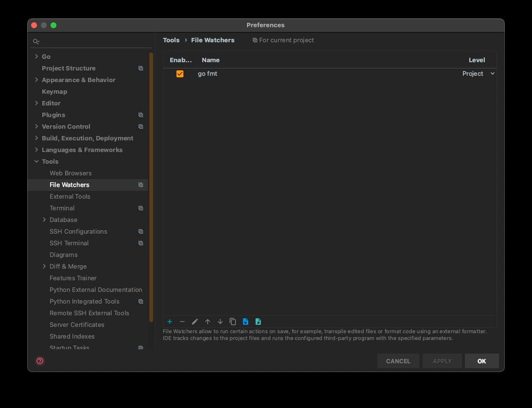Duplicate the go fmt watcher

[232, 321]
